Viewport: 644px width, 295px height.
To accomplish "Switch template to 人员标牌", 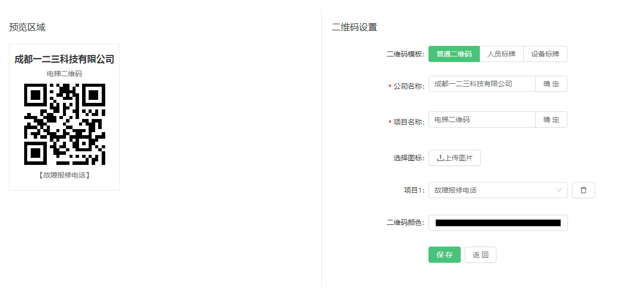I will (501, 54).
